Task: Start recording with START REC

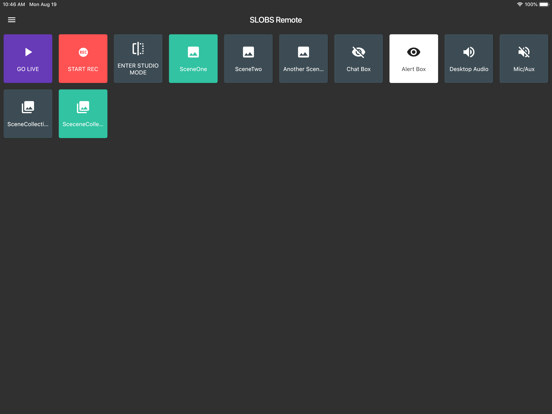Action: [x=83, y=58]
